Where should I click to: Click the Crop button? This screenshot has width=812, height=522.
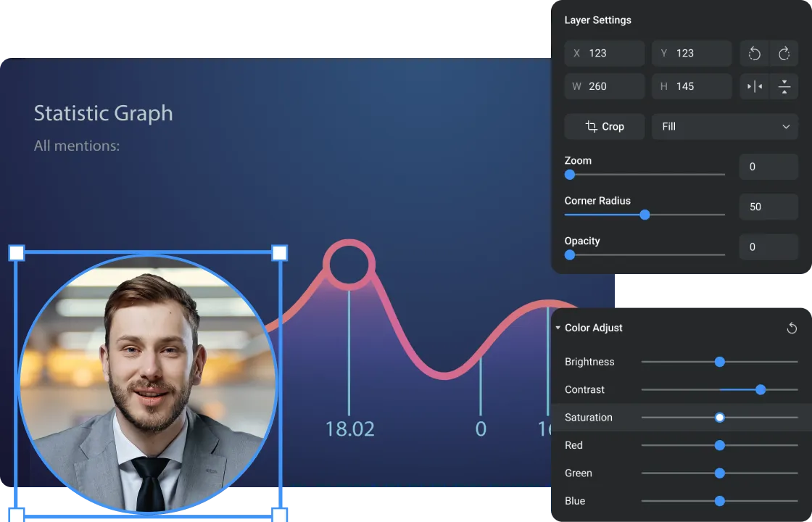pyautogui.click(x=604, y=126)
